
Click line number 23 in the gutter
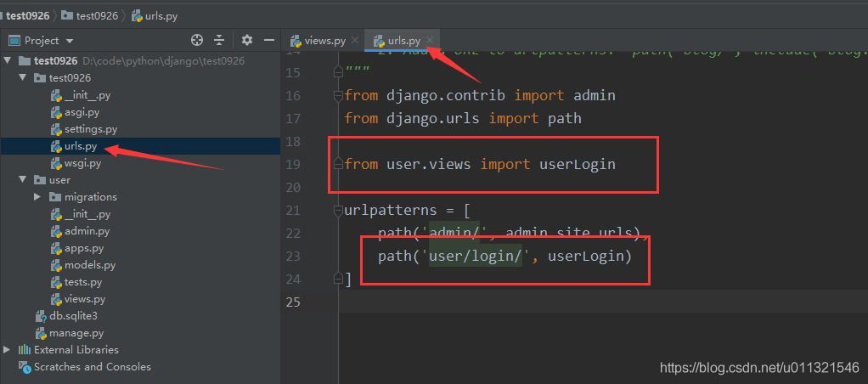click(x=293, y=256)
